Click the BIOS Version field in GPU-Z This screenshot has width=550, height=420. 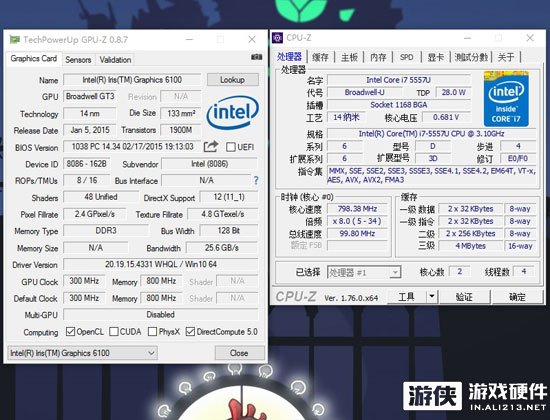coord(132,146)
